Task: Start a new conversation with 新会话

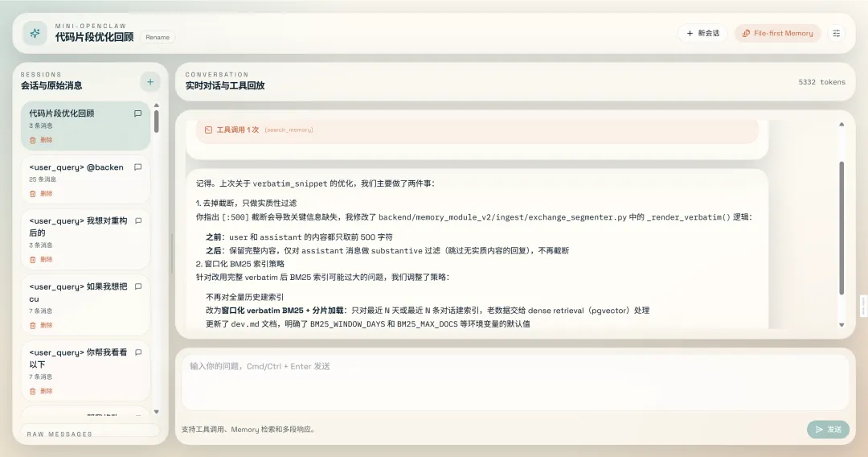Action: [x=703, y=33]
